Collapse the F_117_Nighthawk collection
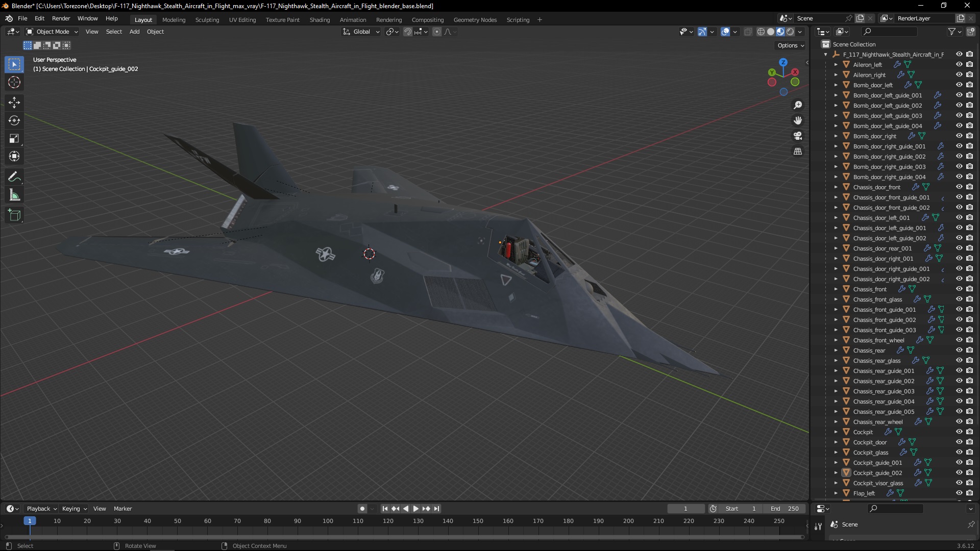980x551 pixels. pyautogui.click(x=826, y=55)
